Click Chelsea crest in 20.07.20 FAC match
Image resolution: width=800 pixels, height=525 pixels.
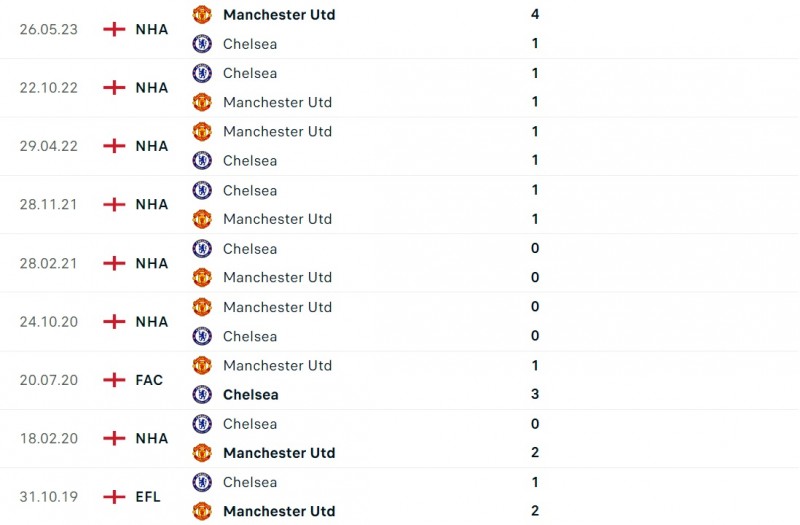pos(202,394)
